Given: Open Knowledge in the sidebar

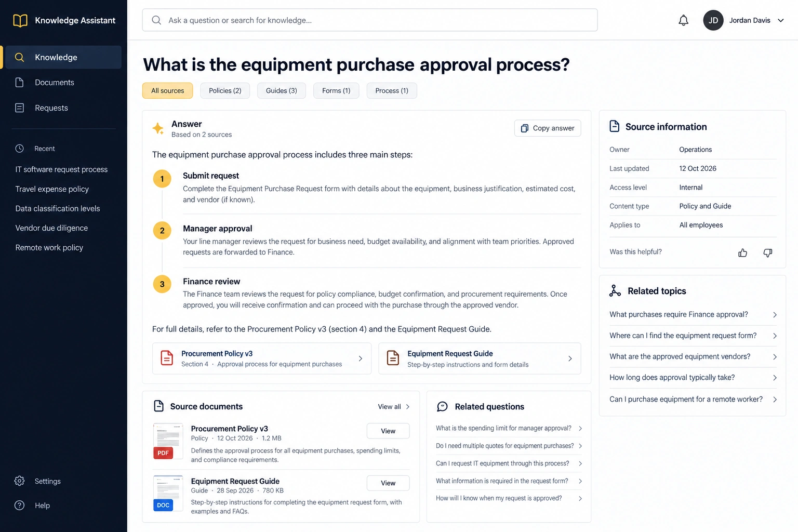Looking at the screenshot, I should (x=62, y=57).
